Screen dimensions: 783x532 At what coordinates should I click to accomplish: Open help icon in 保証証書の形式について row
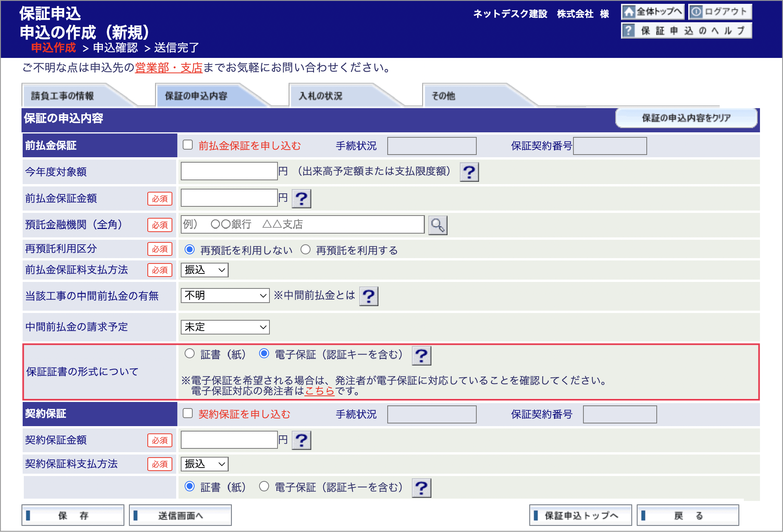pos(421,356)
